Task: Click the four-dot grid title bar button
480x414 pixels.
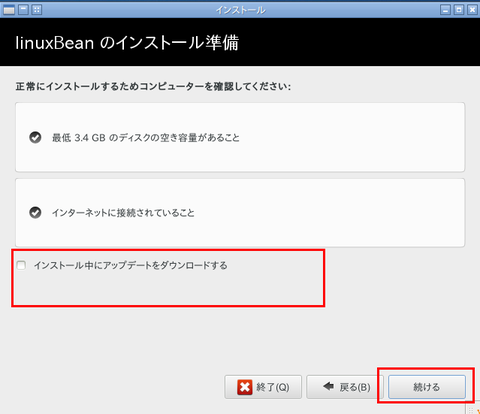Action: 37,10
